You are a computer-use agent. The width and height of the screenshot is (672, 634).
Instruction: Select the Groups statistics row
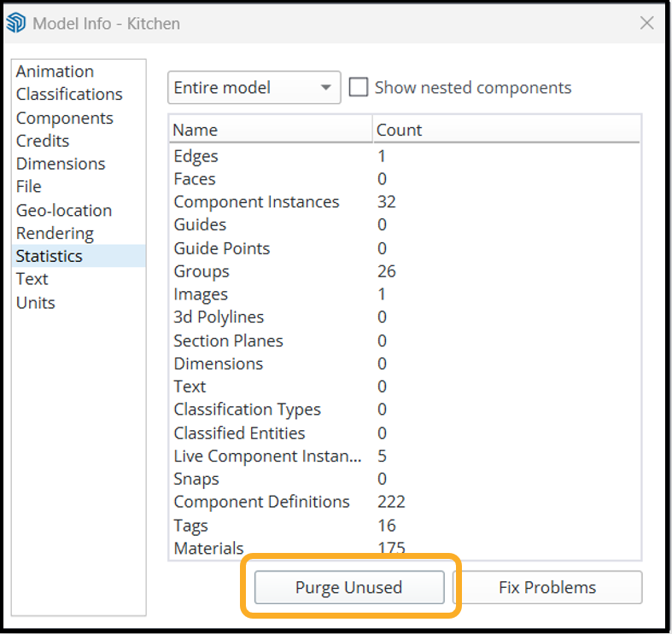click(202, 271)
